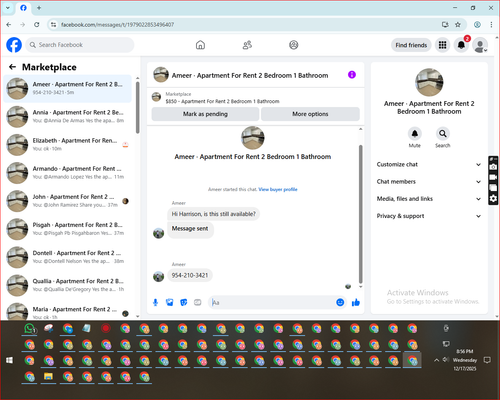Open WhatsApp from the taskbar
Screen dimensions: 500x400
pos(30,329)
